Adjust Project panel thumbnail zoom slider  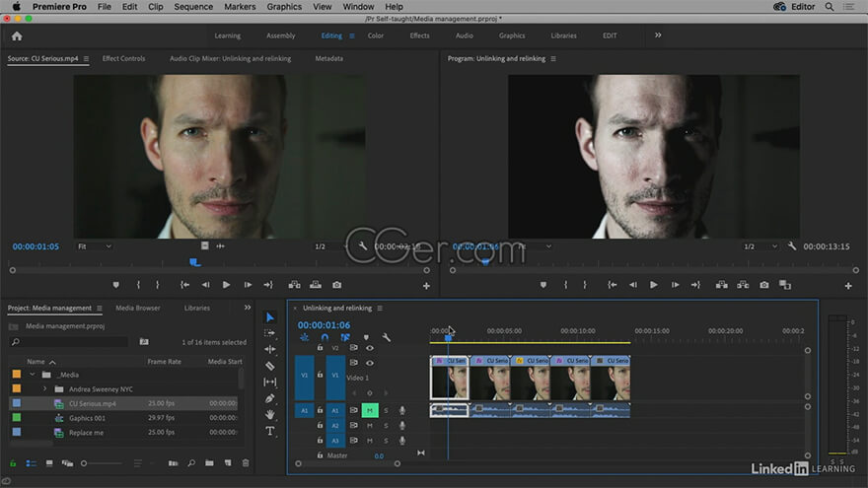coord(84,463)
